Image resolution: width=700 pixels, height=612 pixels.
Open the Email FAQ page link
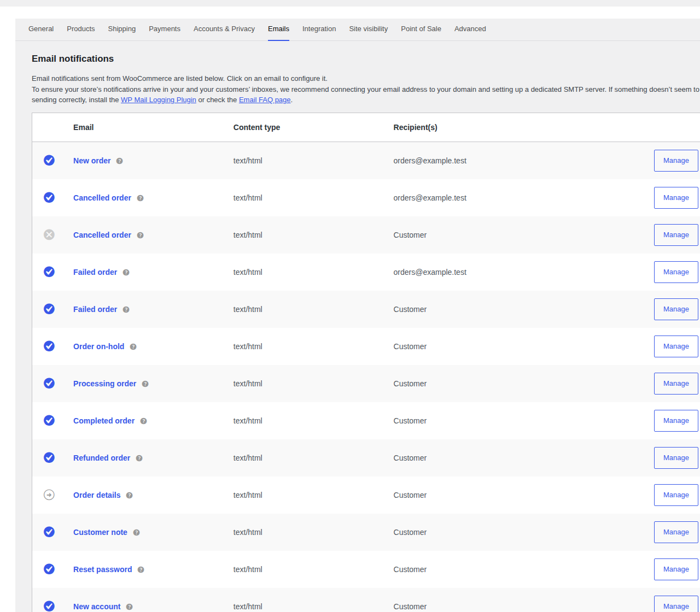pos(265,100)
